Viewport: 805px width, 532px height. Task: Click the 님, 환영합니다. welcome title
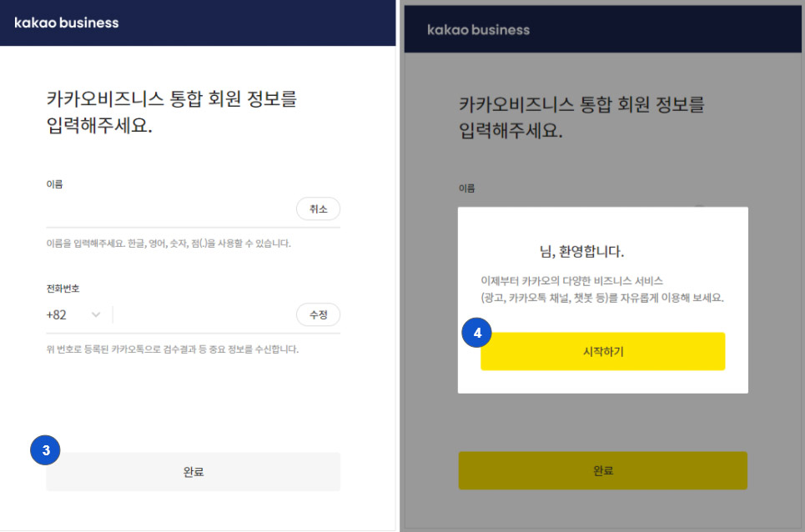pos(581,251)
